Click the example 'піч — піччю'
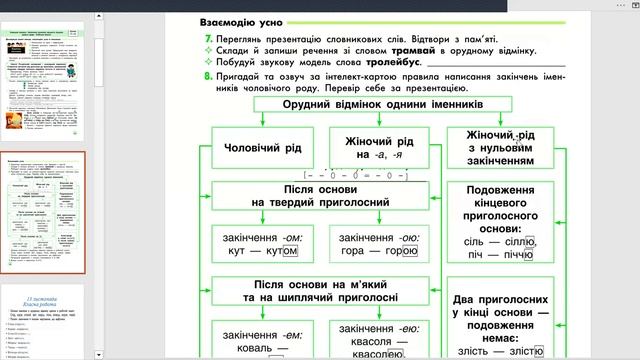Image resolution: width=640 pixels, height=360 pixels. [x=500, y=255]
